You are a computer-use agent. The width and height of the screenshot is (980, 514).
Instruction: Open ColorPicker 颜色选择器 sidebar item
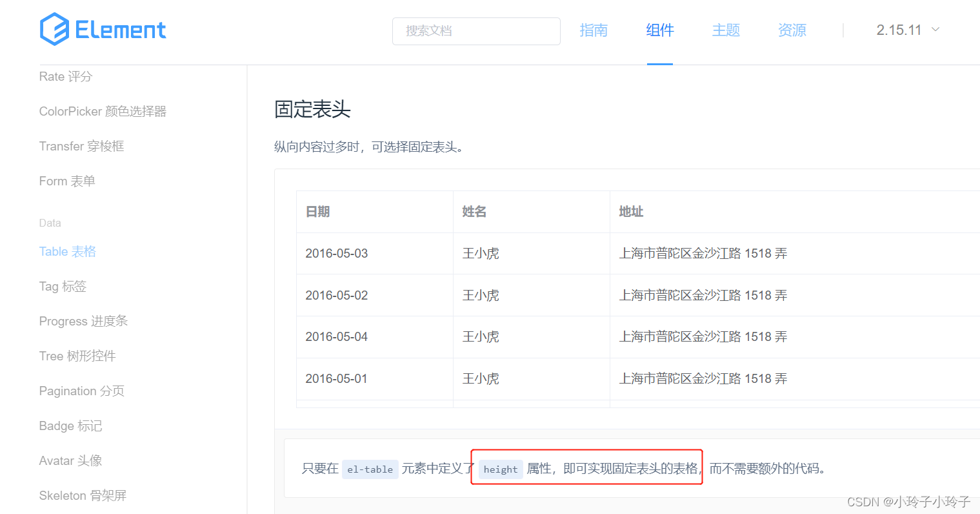[x=103, y=111]
